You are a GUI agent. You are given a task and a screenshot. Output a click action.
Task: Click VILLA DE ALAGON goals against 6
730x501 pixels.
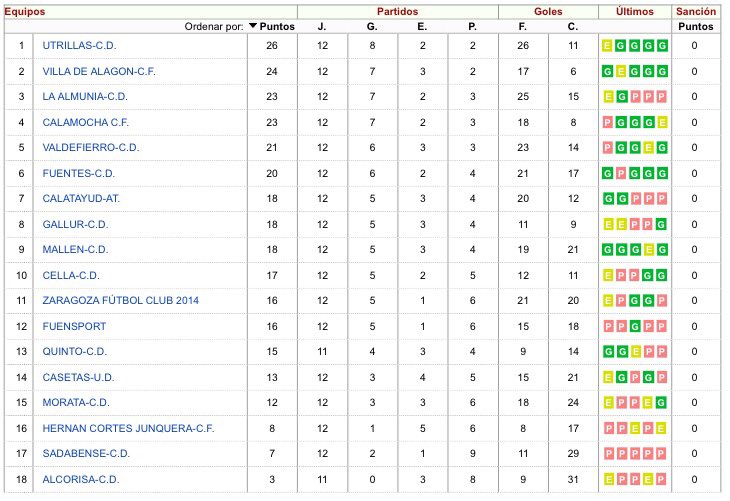coord(573,71)
